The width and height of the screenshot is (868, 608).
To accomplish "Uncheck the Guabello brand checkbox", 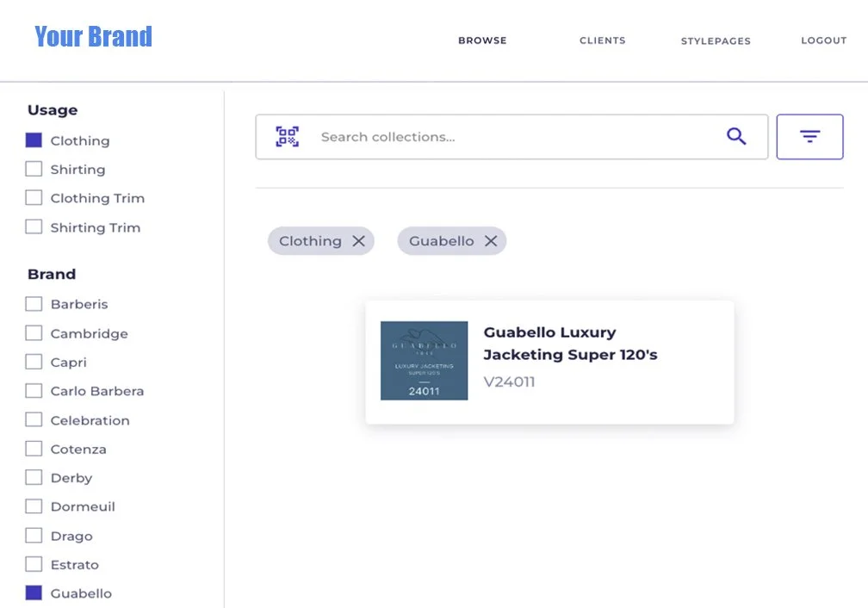I will (34, 593).
